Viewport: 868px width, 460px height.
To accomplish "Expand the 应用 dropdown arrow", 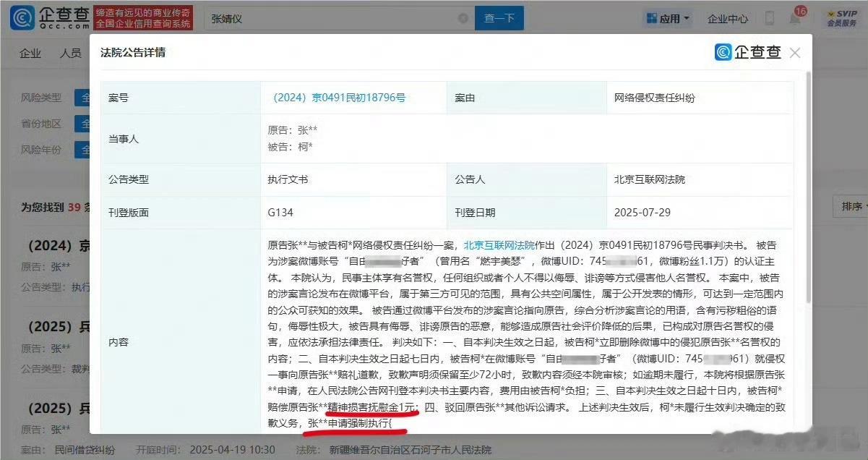I will [686, 18].
